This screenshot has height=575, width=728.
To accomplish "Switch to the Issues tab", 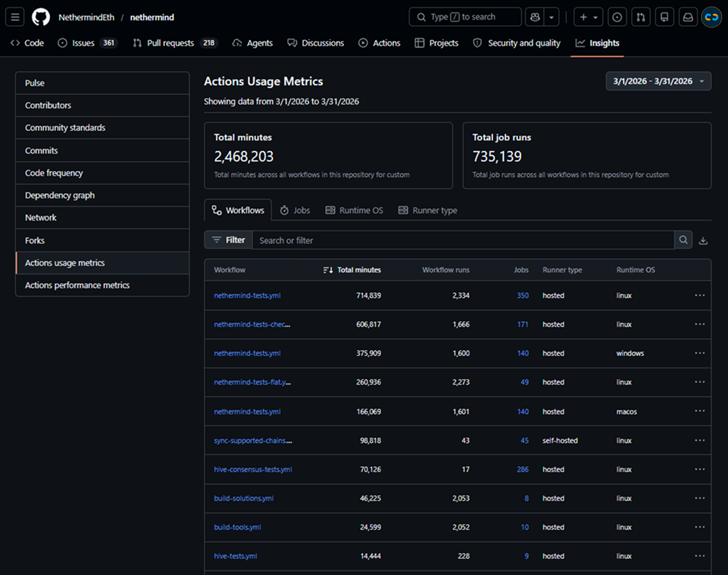I will tap(88, 43).
